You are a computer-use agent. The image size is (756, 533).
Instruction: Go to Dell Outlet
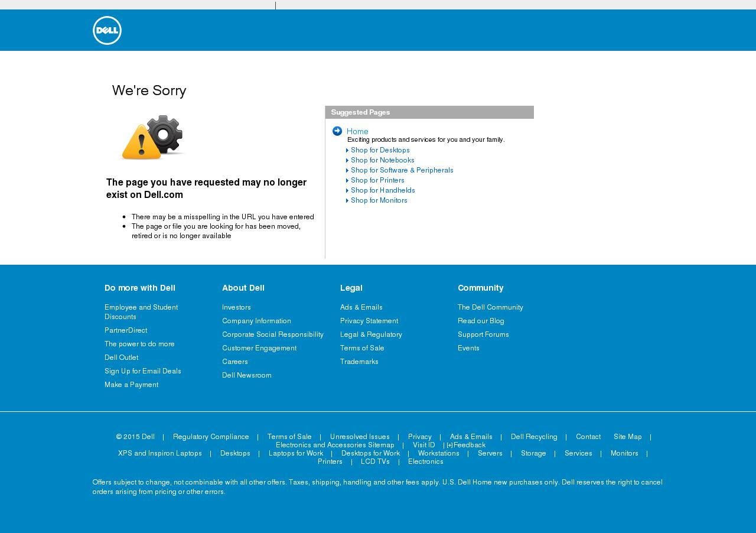(x=121, y=357)
